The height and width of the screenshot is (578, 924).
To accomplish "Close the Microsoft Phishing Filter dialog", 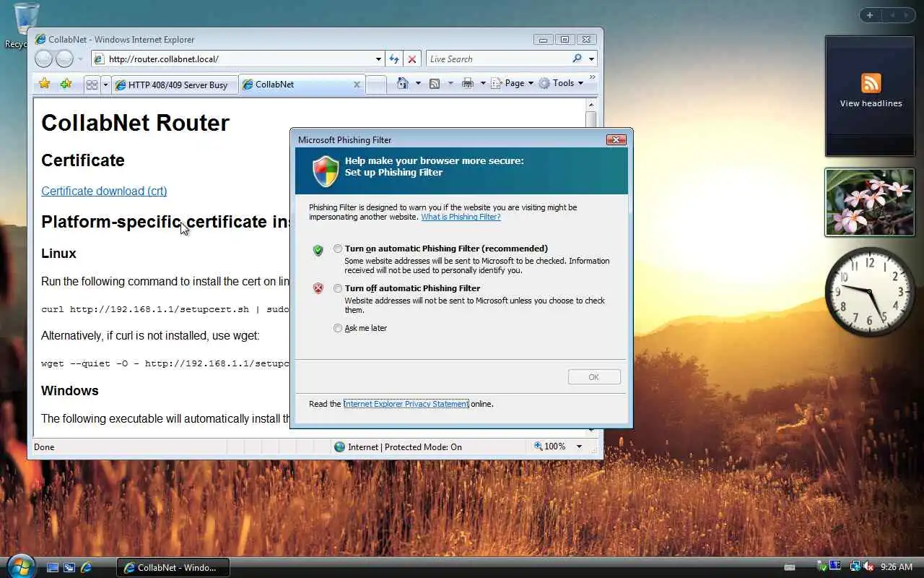I will [x=616, y=139].
